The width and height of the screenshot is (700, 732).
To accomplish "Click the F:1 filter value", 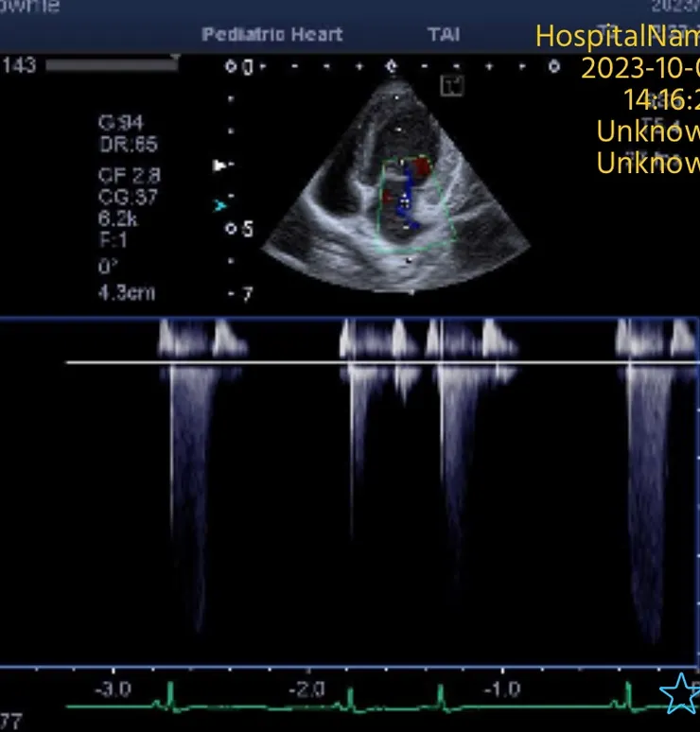I will [x=113, y=240].
